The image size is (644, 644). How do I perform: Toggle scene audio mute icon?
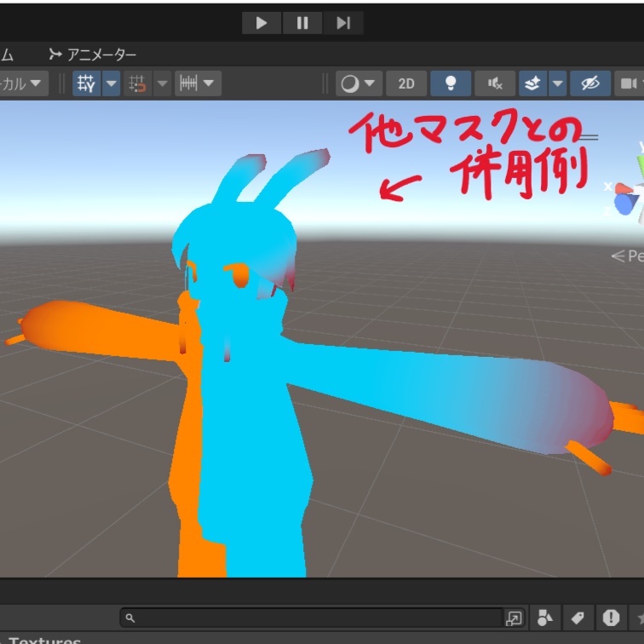[x=495, y=83]
